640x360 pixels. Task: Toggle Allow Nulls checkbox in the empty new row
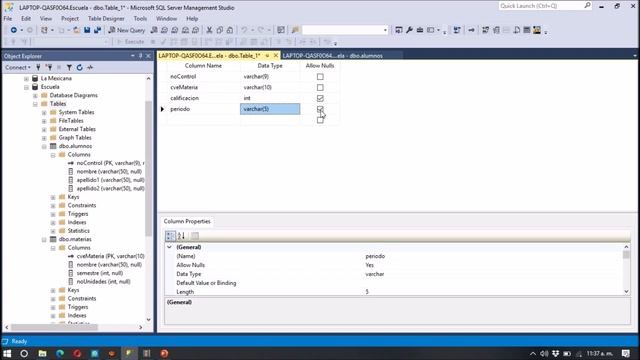pos(320,120)
